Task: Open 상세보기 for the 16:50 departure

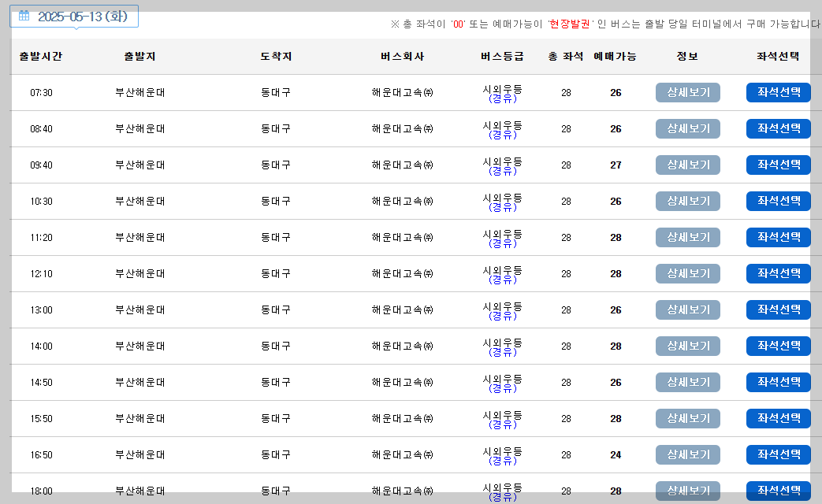Action: 687,454
